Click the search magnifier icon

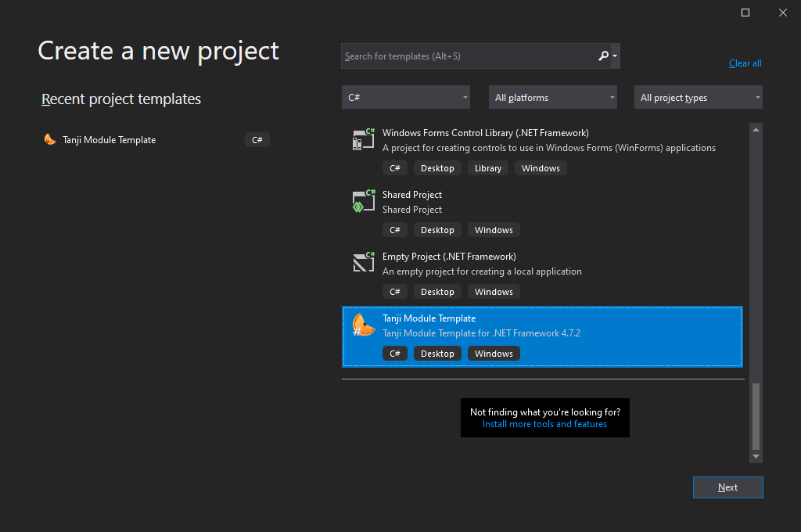(603, 56)
